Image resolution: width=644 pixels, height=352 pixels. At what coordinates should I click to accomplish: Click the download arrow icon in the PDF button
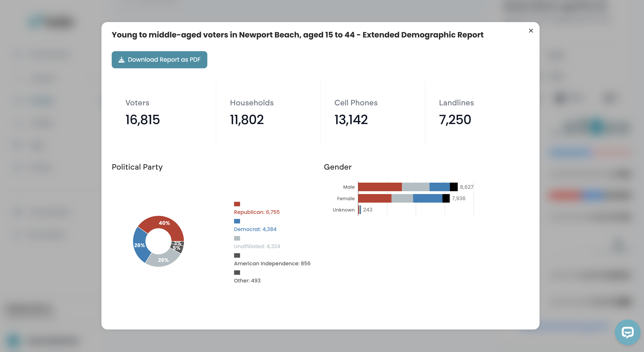tap(122, 60)
